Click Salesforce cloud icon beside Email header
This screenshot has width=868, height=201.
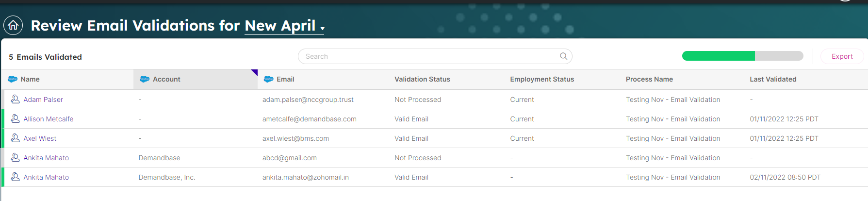(x=268, y=79)
